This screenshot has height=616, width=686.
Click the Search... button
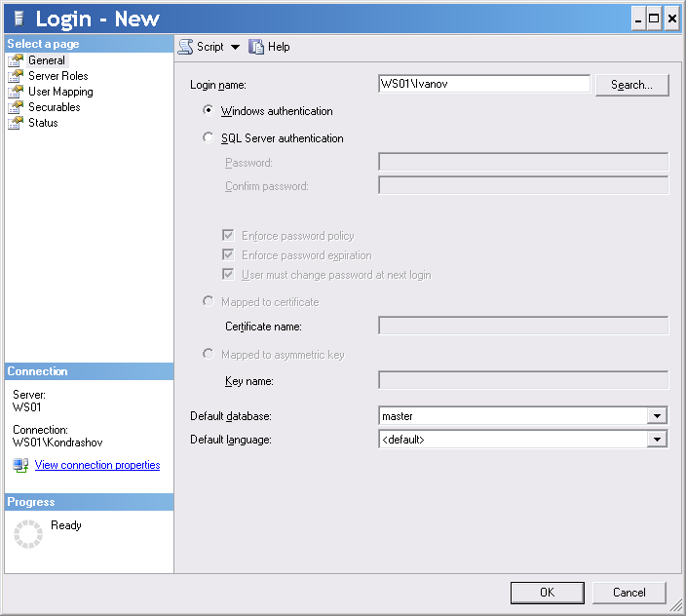[x=631, y=85]
